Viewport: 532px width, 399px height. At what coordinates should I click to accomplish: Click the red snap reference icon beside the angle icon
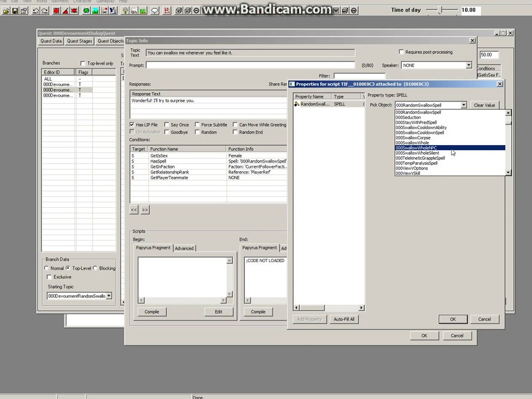(74, 11)
